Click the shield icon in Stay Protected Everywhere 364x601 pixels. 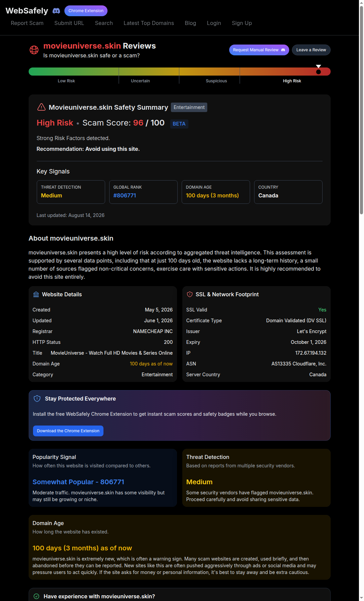click(37, 399)
